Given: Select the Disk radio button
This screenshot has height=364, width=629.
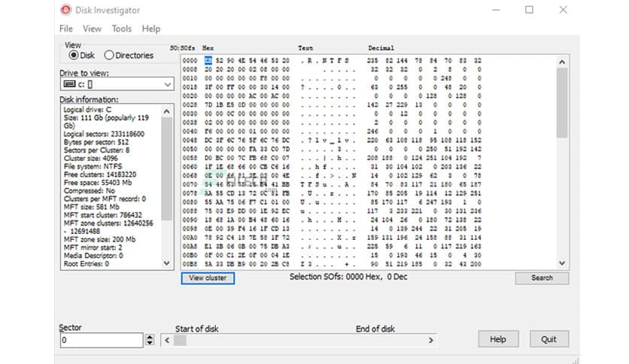Looking at the screenshot, I should [x=74, y=56].
